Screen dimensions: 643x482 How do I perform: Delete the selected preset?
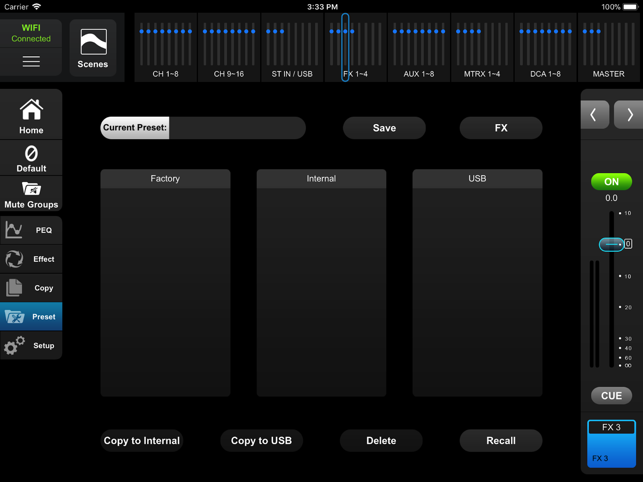(x=381, y=441)
